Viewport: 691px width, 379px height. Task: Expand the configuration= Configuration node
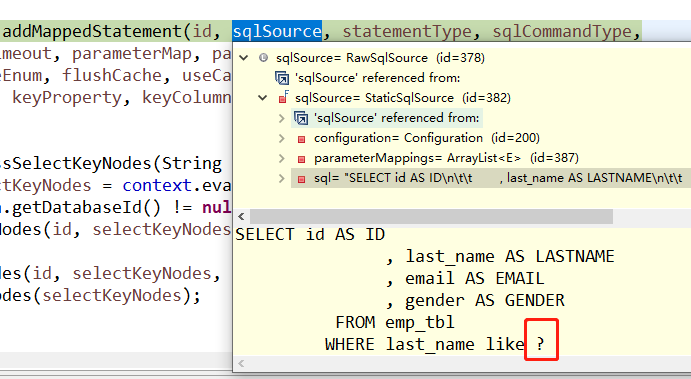click(x=282, y=138)
